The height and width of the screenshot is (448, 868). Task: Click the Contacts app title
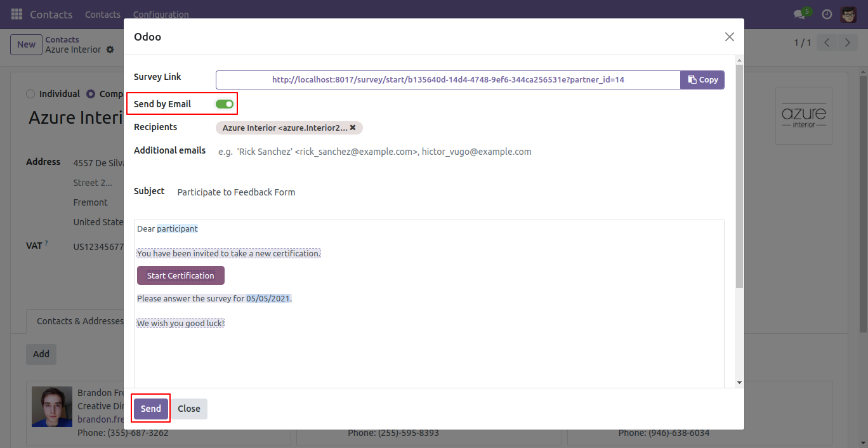click(x=51, y=14)
